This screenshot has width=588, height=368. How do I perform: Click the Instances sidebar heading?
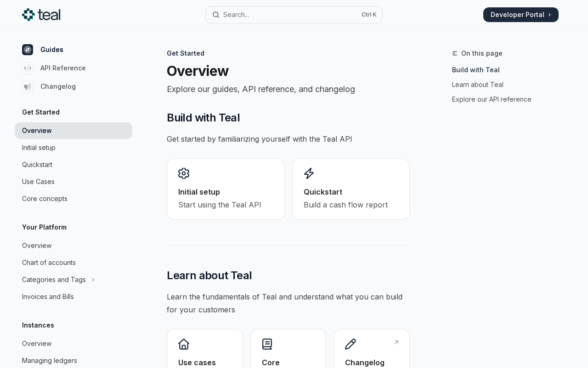coord(38,325)
